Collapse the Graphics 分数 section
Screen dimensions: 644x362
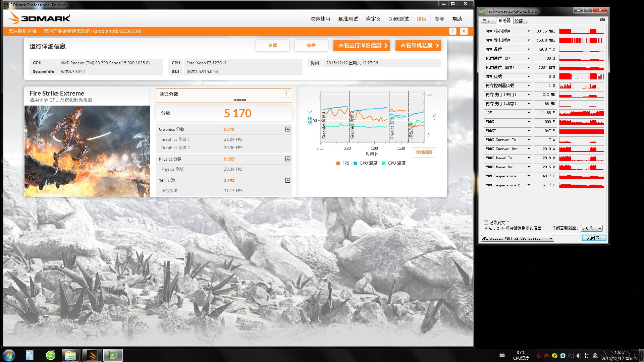click(x=287, y=129)
